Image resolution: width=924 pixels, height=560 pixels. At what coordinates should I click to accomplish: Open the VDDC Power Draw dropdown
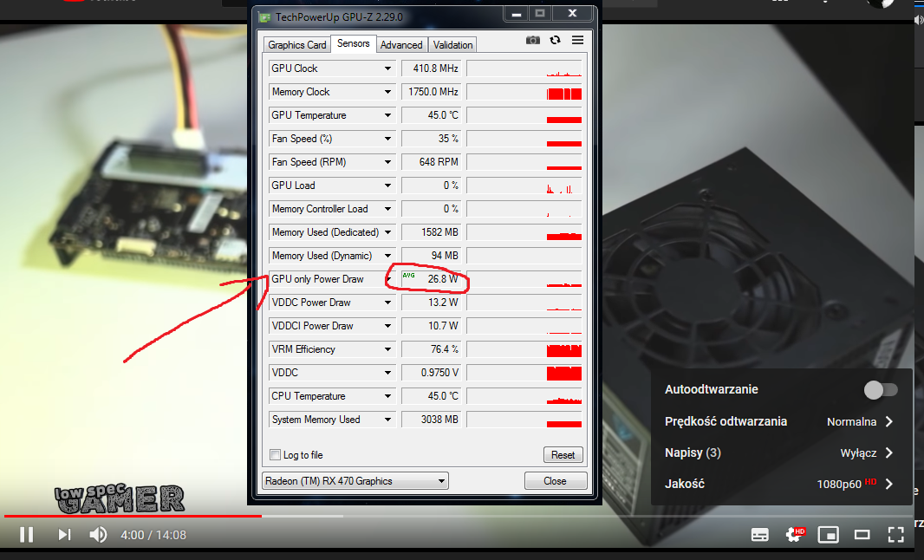[387, 303]
